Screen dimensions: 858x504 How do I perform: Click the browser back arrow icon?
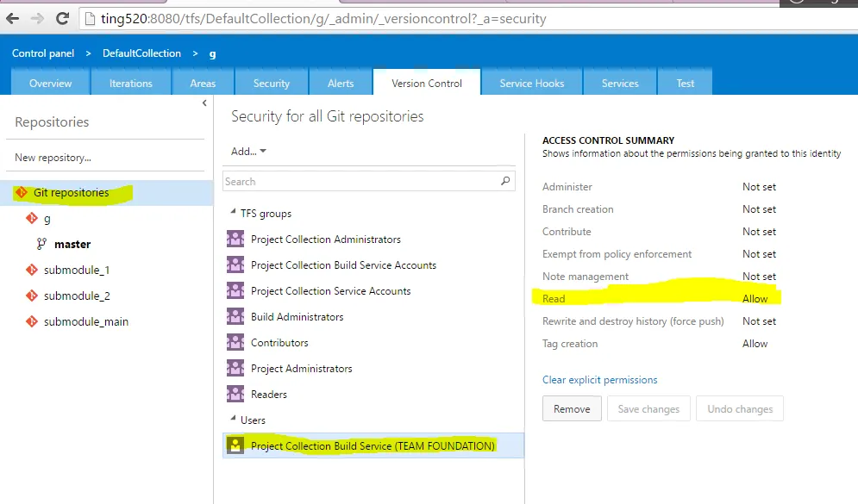12,18
